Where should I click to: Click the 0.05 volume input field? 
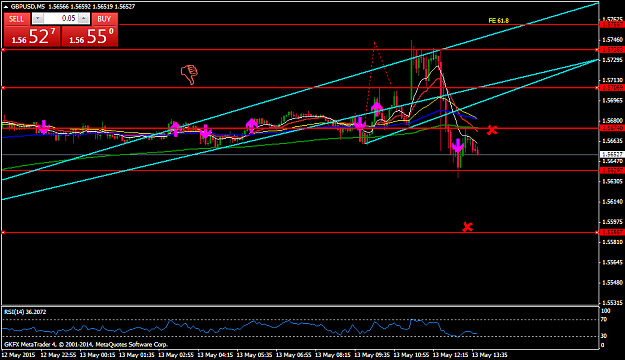tap(61, 18)
